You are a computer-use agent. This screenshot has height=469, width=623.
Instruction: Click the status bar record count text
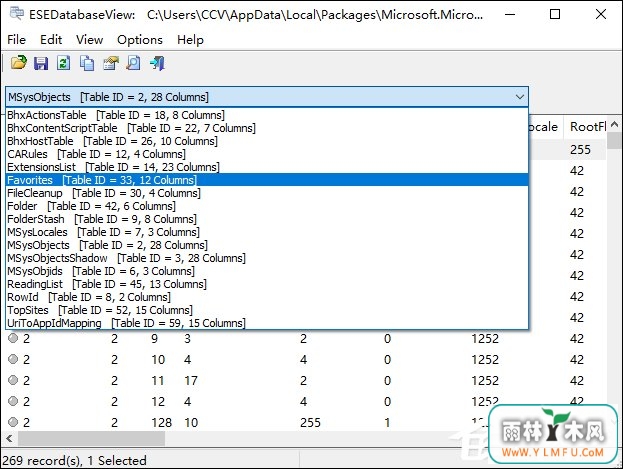tap(74, 461)
